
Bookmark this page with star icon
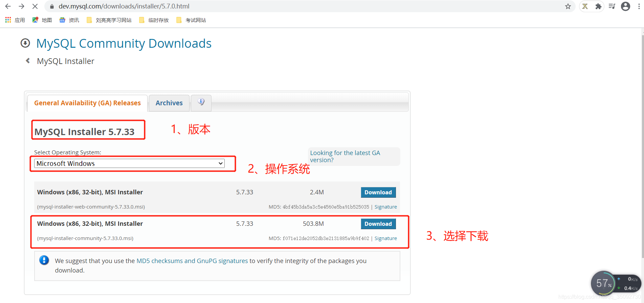click(x=568, y=6)
